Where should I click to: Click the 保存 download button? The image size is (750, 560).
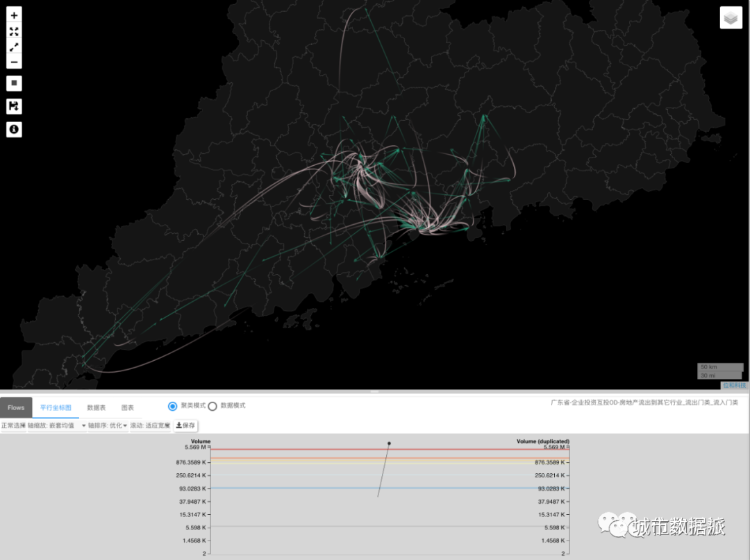[x=185, y=426]
